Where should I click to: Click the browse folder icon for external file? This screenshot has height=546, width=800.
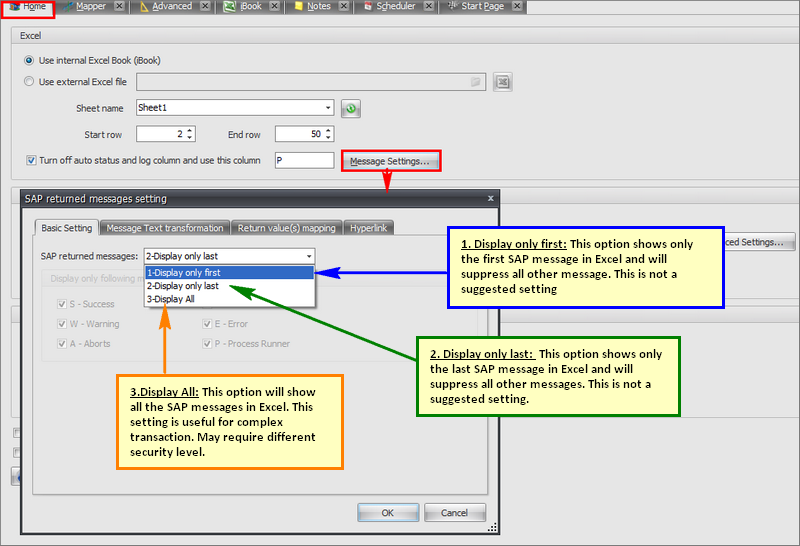point(477,82)
